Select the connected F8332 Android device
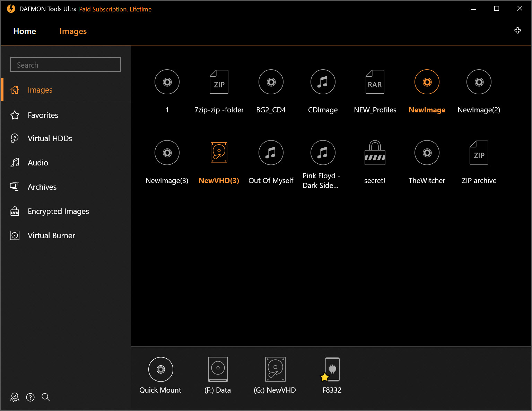This screenshot has height=411, width=532. coord(332,370)
